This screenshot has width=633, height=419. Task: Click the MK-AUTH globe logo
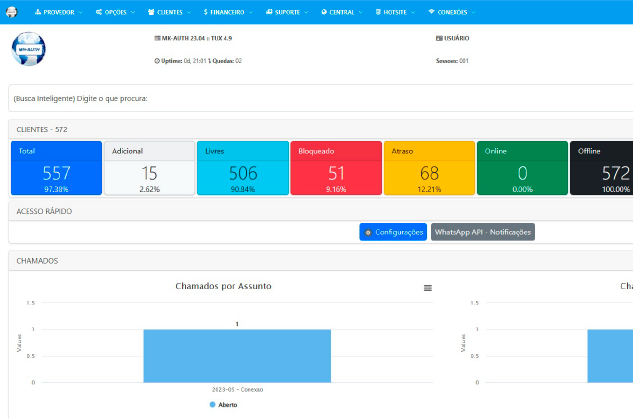(29, 49)
